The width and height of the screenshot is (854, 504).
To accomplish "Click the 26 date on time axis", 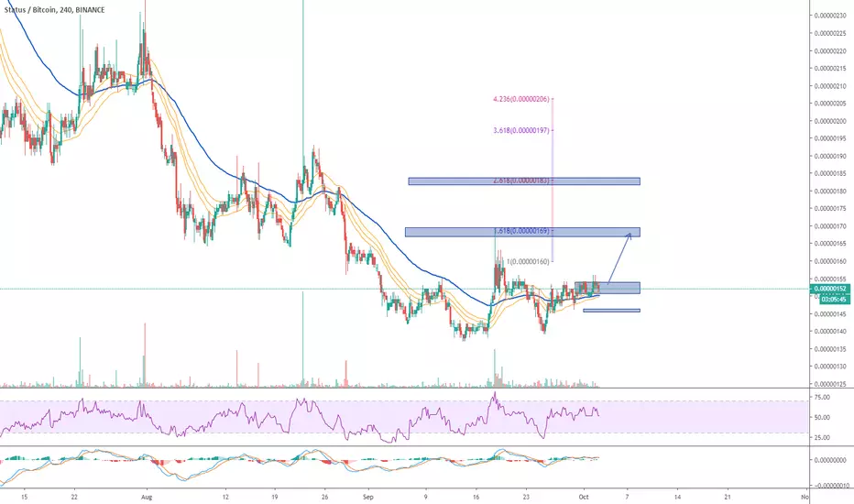I will tap(324, 497).
